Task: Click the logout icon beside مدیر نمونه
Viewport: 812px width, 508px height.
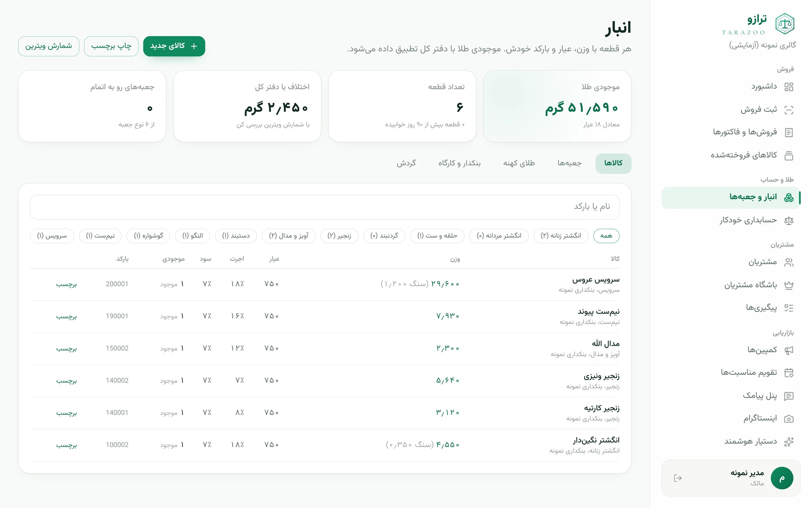Action: [678, 478]
